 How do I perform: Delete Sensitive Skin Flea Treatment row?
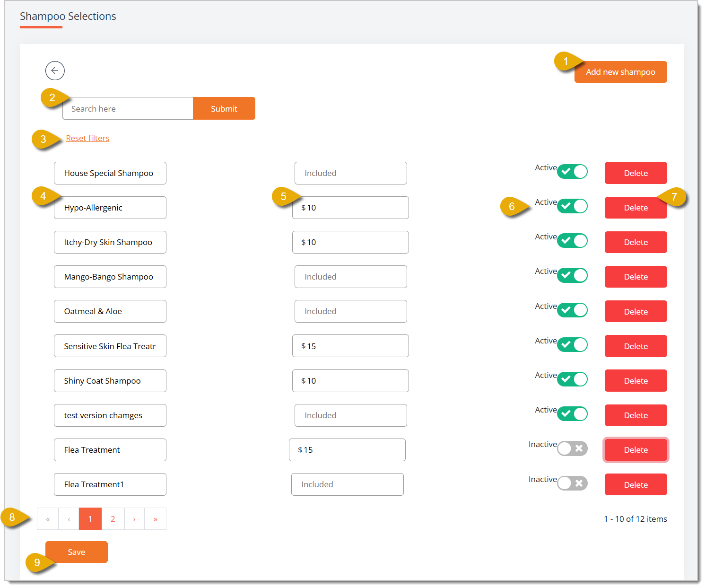[x=636, y=346]
